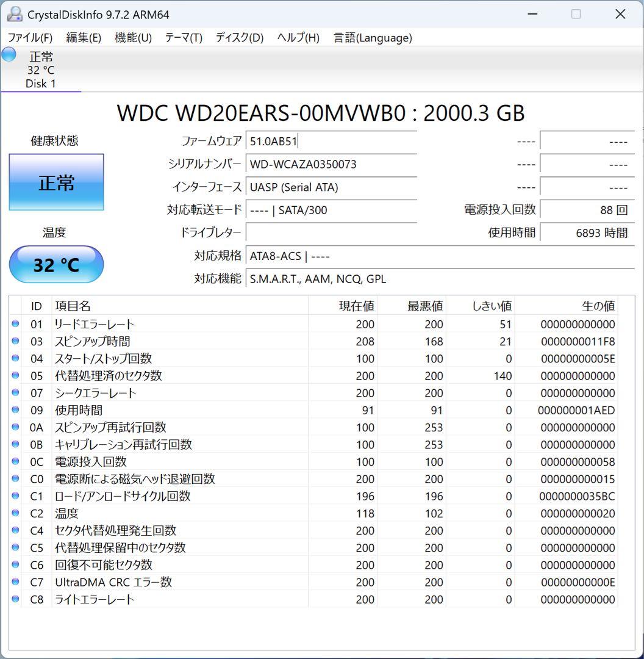Click the Disk 1 health status circle icon
Image resolution: width=644 pixels, height=659 pixels.
pos(9,54)
